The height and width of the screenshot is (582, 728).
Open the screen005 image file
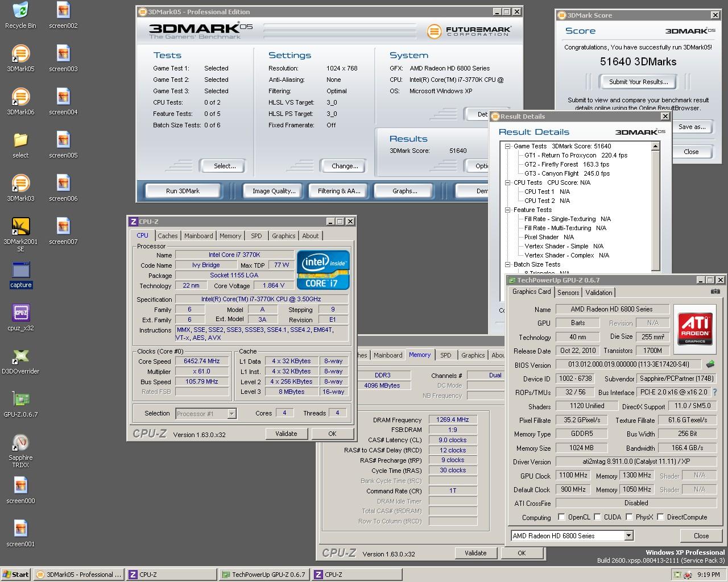63,145
